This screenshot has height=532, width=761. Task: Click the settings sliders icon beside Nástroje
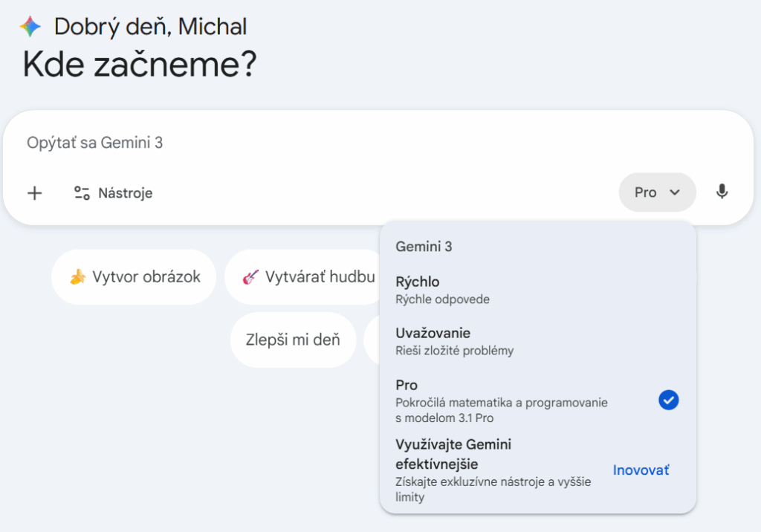pos(82,192)
